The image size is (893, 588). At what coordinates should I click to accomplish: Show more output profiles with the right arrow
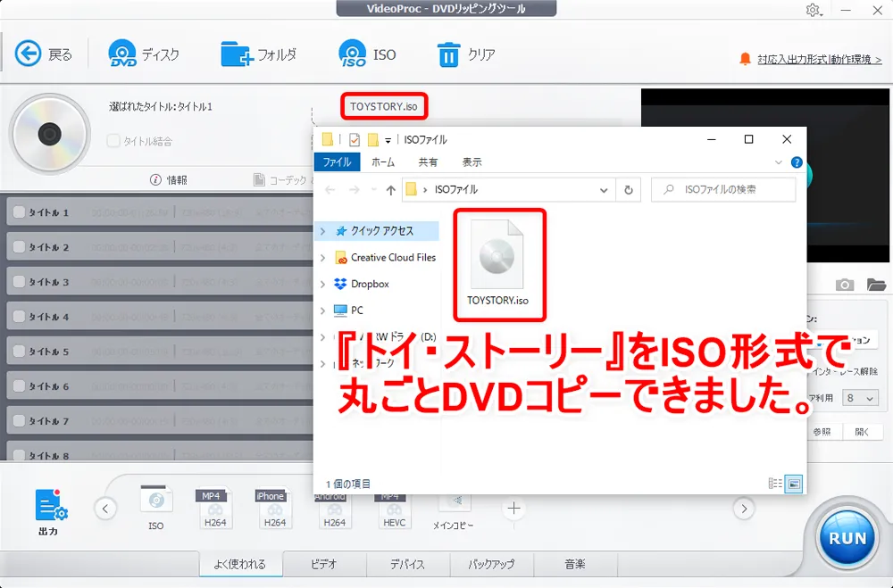(x=744, y=509)
